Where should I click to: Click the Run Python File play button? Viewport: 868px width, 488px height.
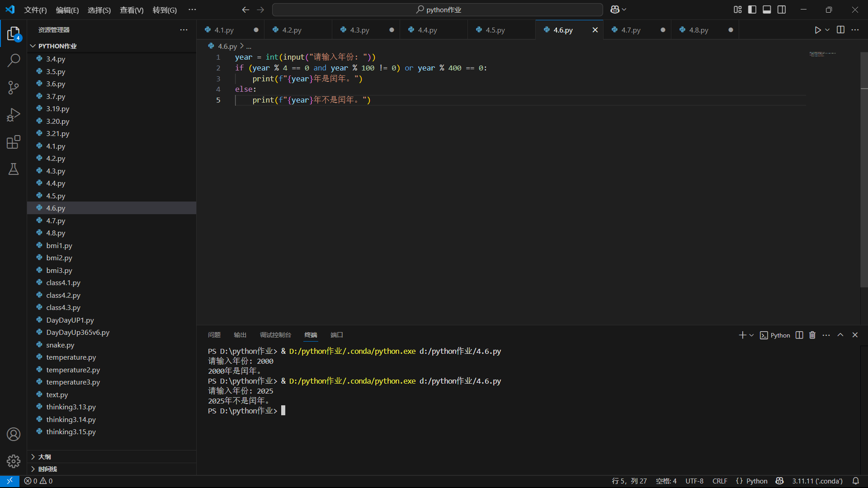click(817, 30)
